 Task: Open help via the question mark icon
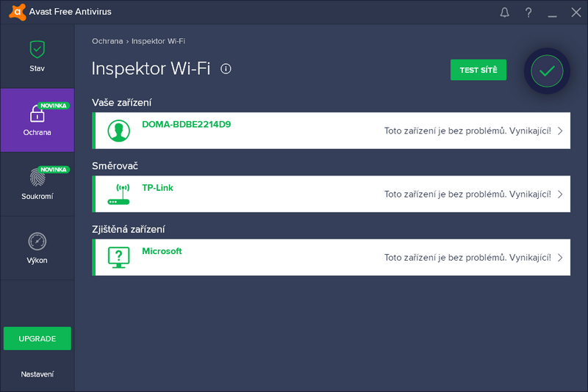(528, 12)
